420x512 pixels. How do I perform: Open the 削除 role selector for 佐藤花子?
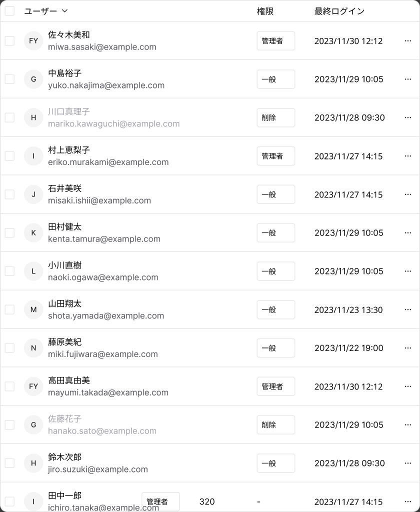[x=276, y=425]
